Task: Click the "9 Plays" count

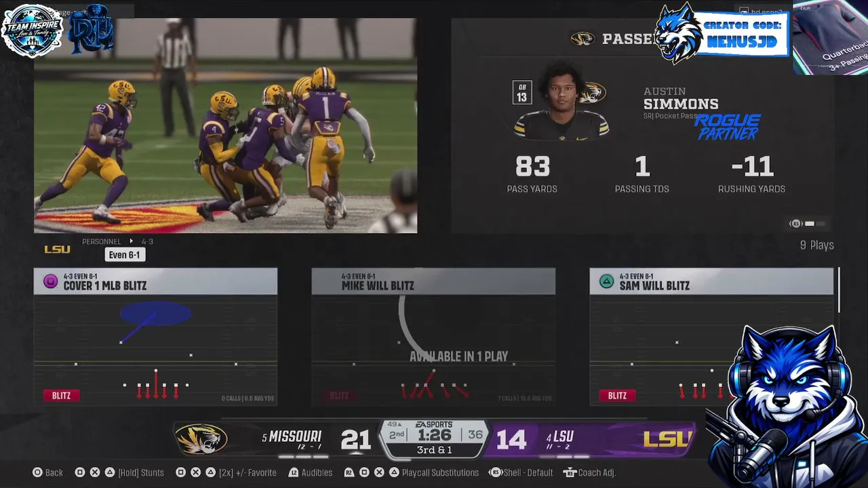Action: (817, 245)
